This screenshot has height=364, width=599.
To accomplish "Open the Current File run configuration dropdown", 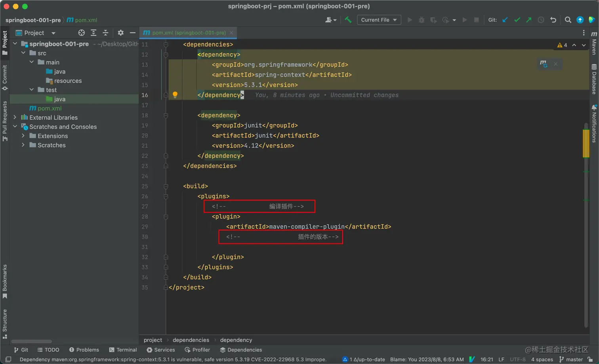I will (x=379, y=20).
